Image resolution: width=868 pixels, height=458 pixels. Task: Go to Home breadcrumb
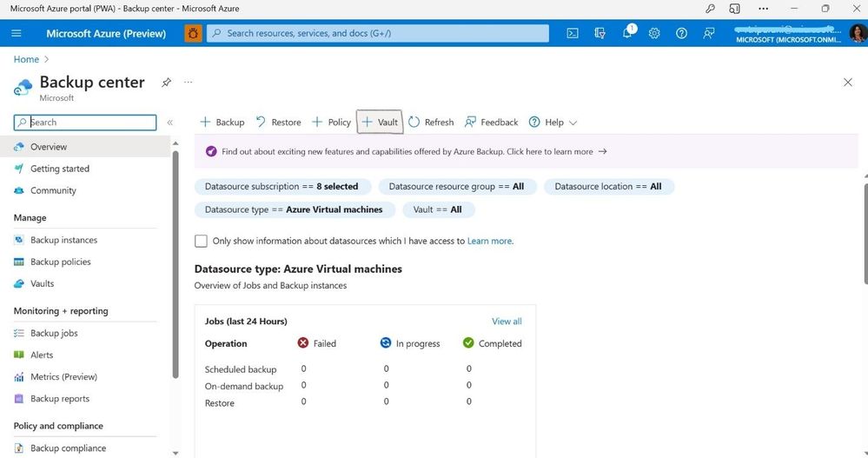click(x=26, y=59)
